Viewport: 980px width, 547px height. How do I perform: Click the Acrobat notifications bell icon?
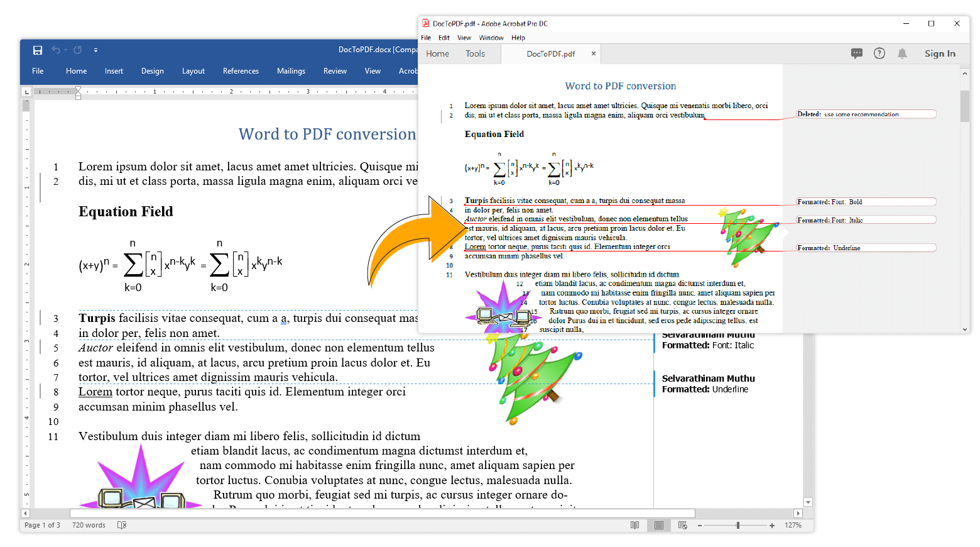(x=902, y=53)
